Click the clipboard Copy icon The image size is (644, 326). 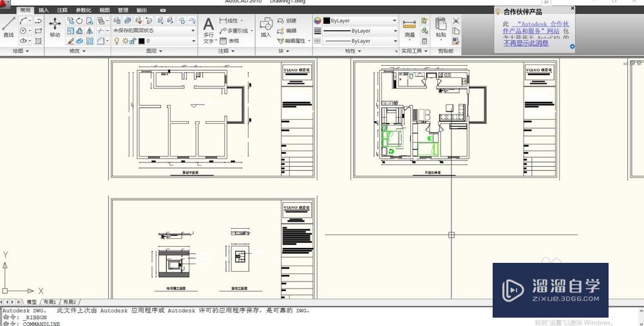[x=455, y=31]
